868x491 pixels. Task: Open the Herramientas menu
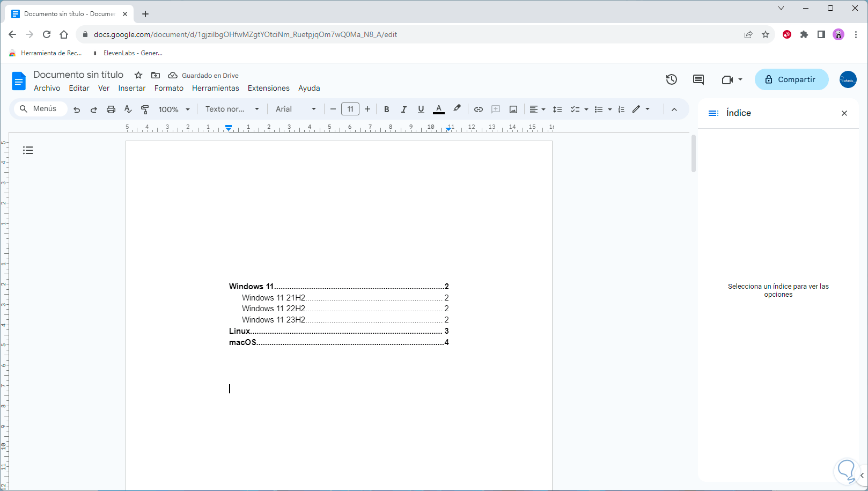pos(216,88)
